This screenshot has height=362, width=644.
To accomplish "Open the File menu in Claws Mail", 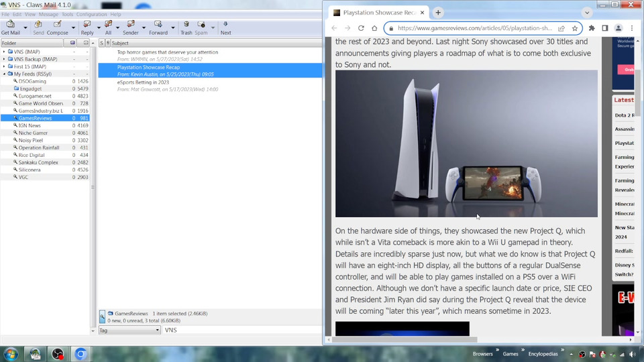I will click(5, 14).
